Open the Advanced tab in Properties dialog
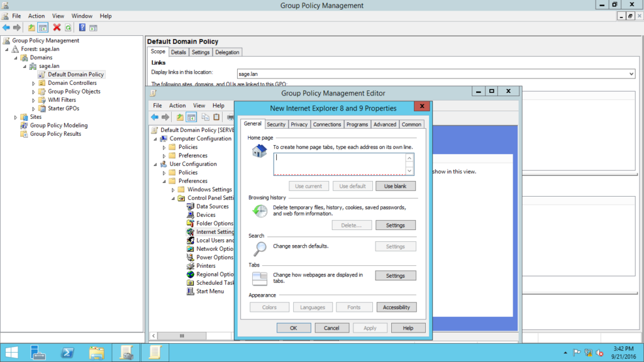Screen dimensions: 644x362 [384, 124]
